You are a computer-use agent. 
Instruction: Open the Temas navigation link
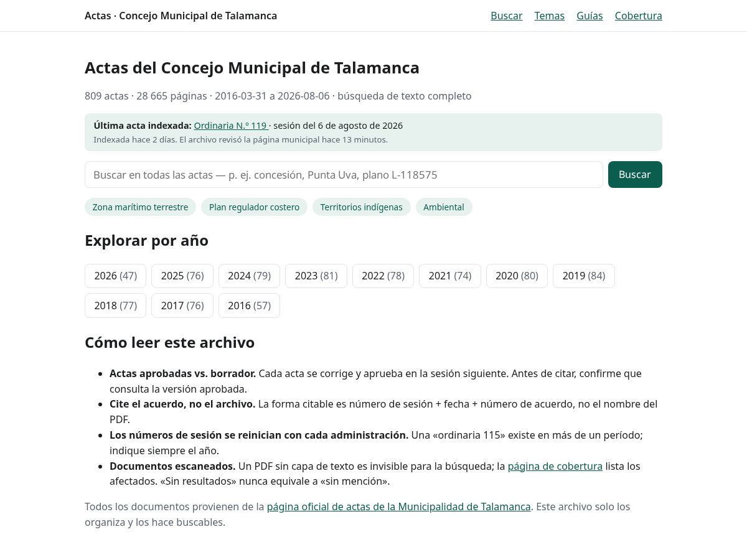pos(549,16)
